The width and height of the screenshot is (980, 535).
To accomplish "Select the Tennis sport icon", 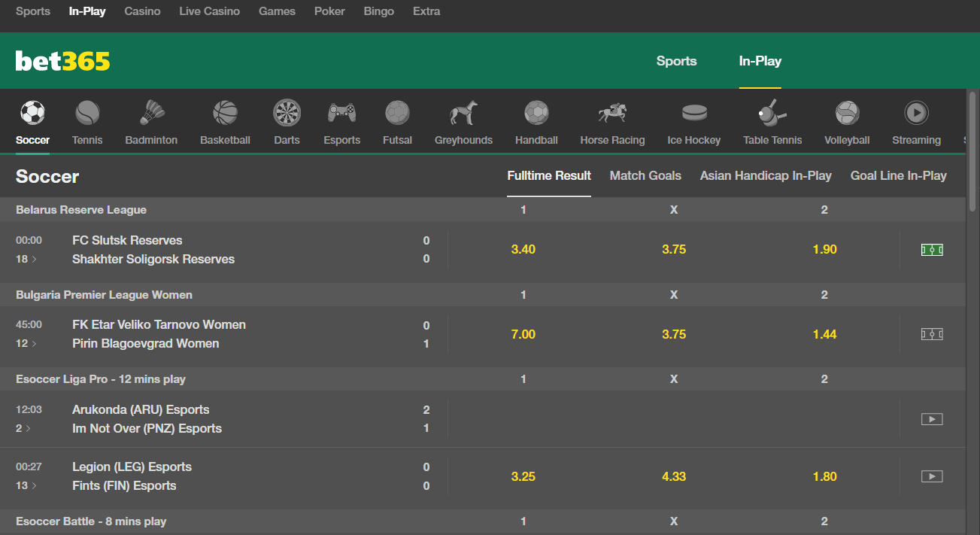I will tap(87, 114).
